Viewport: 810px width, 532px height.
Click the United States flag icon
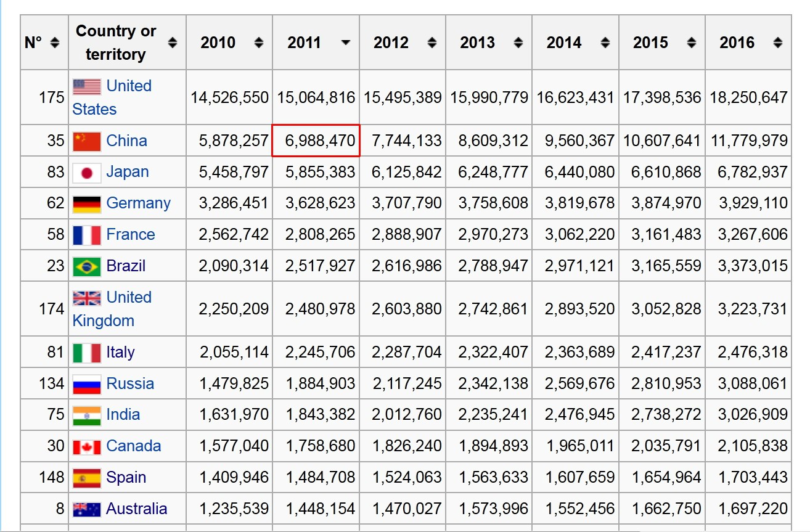pos(87,86)
